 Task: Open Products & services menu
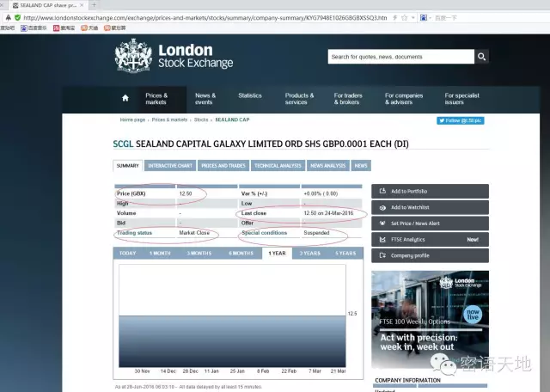[x=299, y=99]
